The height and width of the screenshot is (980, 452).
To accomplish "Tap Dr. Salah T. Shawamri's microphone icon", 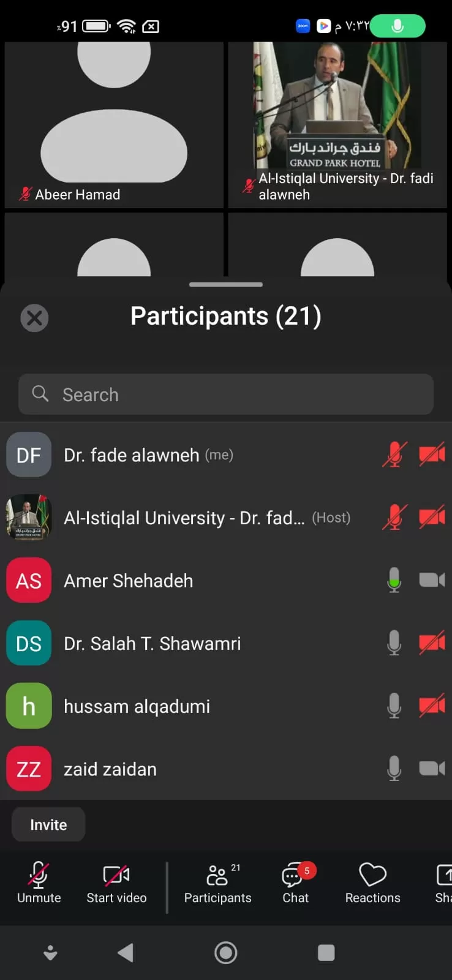I will [394, 643].
